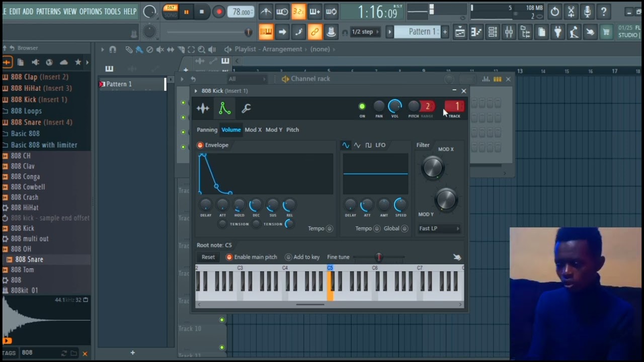Switch to the Panning tab
The height and width of the screenshot is (362, 644).
point(207,130)
